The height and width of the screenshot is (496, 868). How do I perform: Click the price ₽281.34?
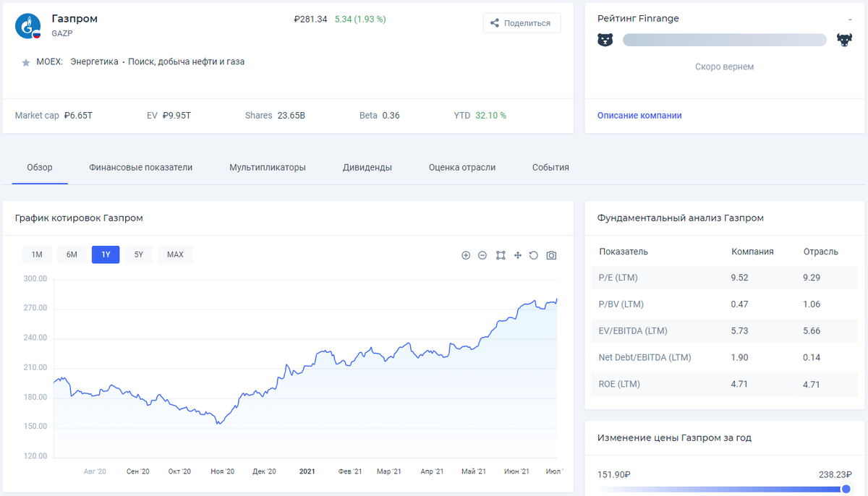tap(310, 20)
